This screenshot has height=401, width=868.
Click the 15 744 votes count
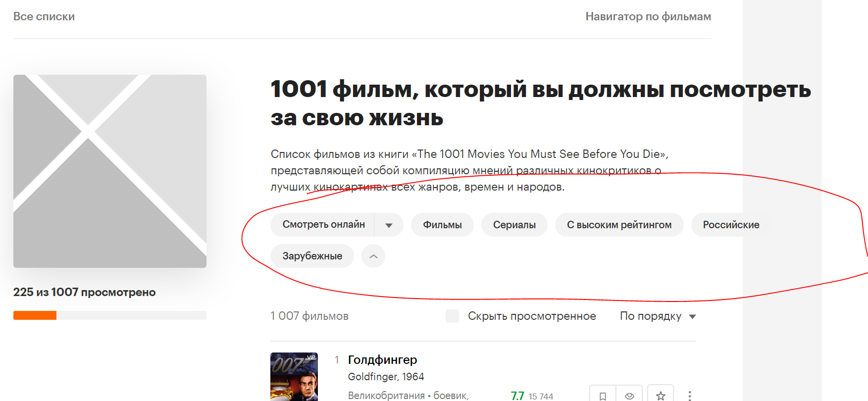point(541,396)
